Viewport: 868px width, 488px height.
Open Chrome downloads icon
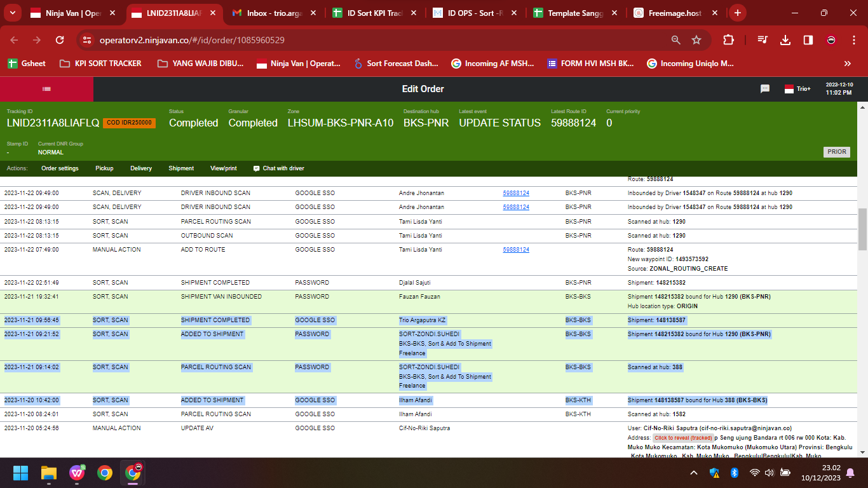[785, 40]
